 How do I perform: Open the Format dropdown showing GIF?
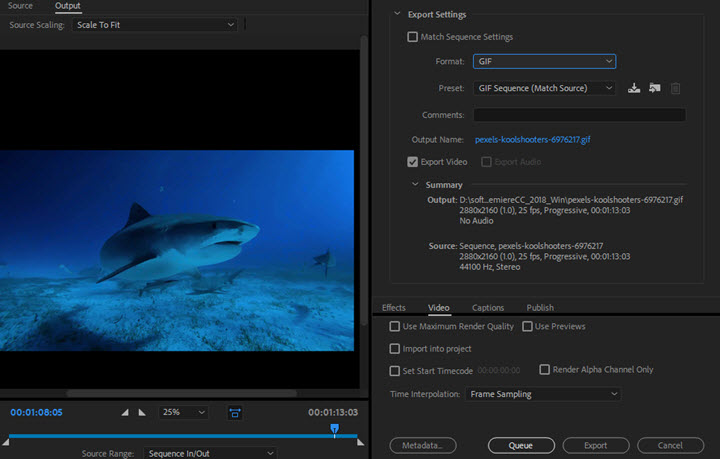click(545, 62)
